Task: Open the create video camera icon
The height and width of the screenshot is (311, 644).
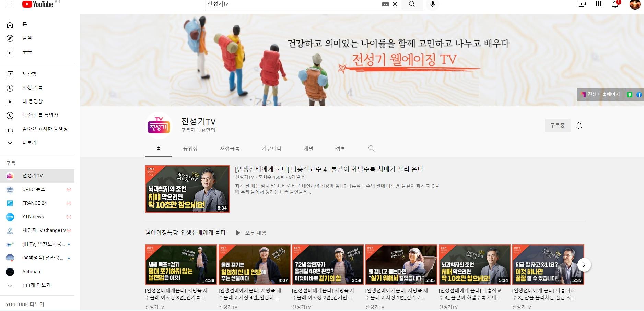Action: click(x=582, y=4)
